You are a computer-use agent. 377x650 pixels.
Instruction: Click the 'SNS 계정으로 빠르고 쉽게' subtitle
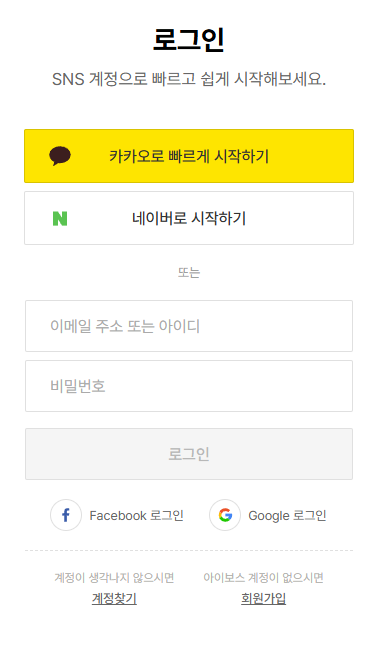(140, 79)
